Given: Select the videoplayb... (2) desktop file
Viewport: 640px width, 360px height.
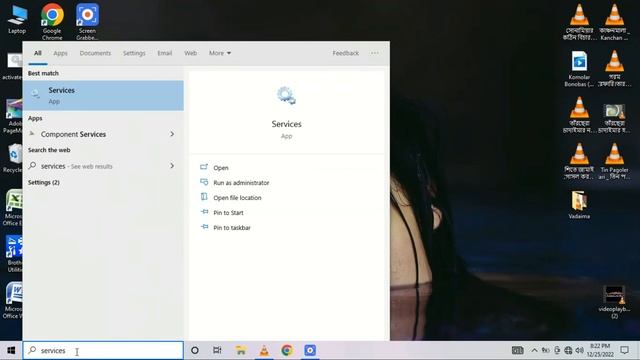Looking at the screenshot, I should (614, 302).
